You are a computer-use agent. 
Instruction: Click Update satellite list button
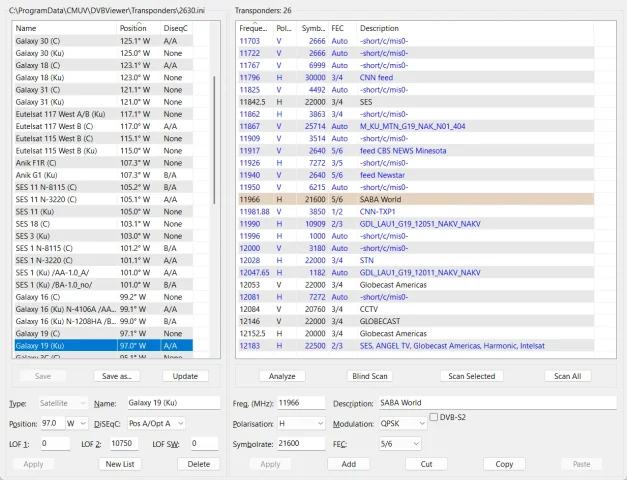click(x=185, y=376)
